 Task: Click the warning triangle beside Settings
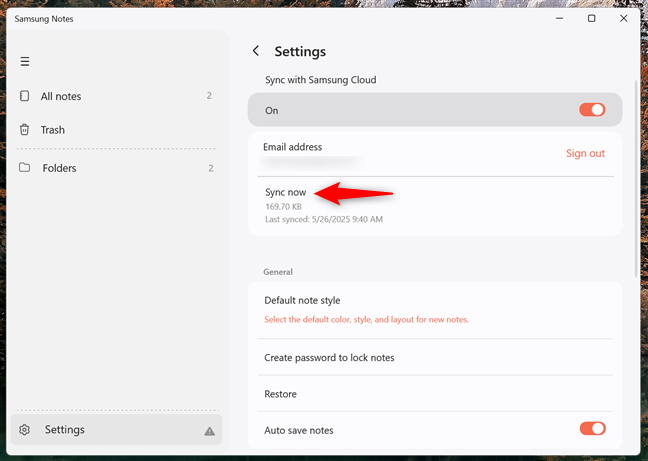pyautogui.click(x=210, y=431)
